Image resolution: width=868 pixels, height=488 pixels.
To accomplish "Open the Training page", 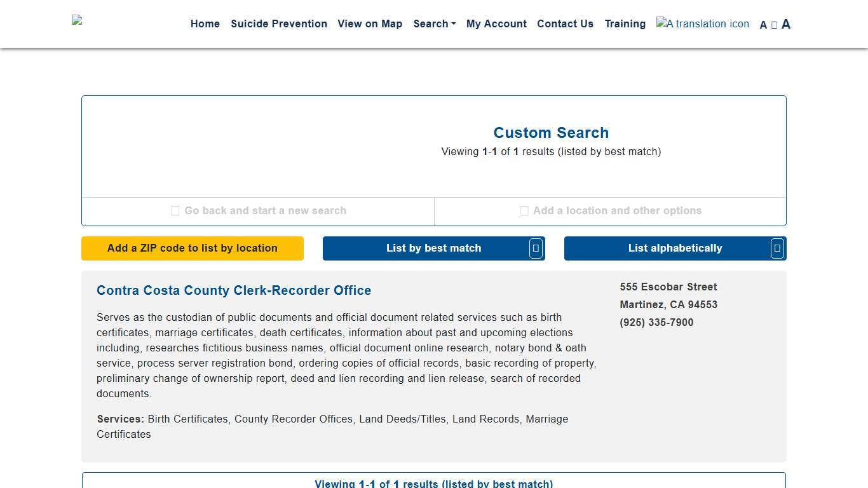I will (625, 24).
